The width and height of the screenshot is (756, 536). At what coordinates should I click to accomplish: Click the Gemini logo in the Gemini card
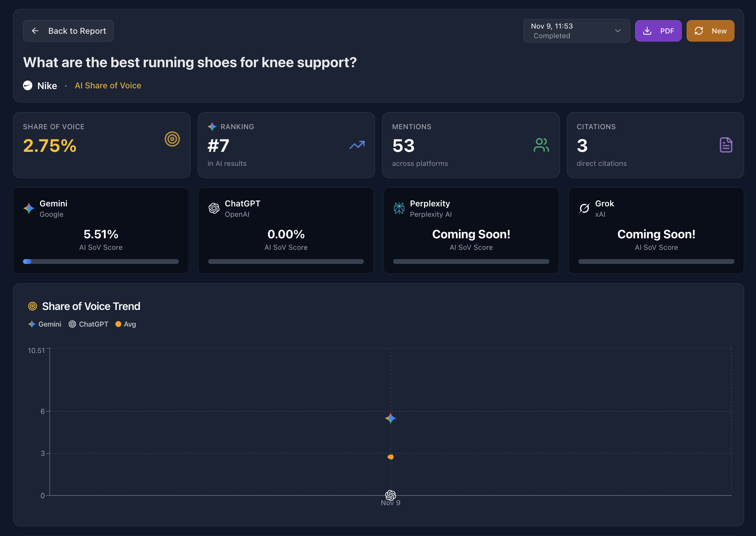(29, 208)
